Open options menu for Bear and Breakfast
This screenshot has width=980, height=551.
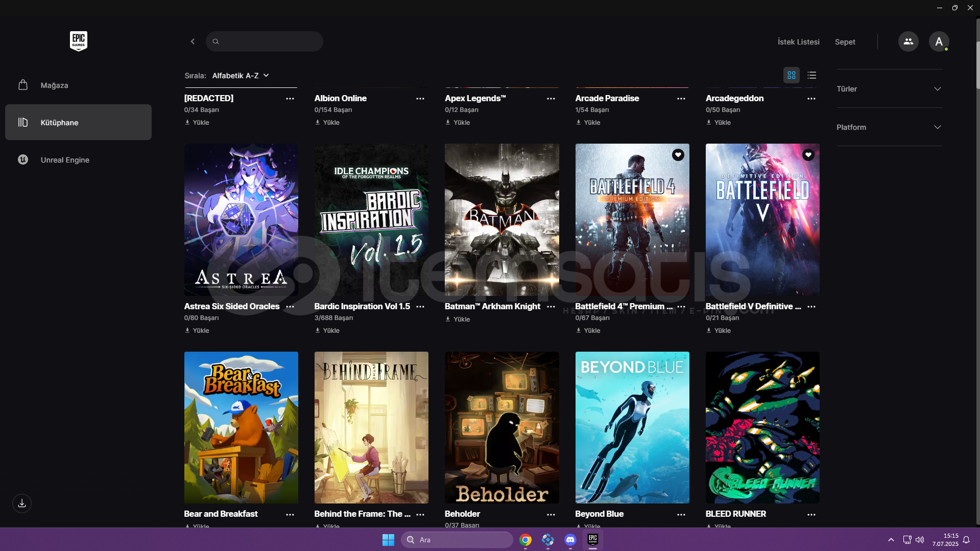pos(290,514)
